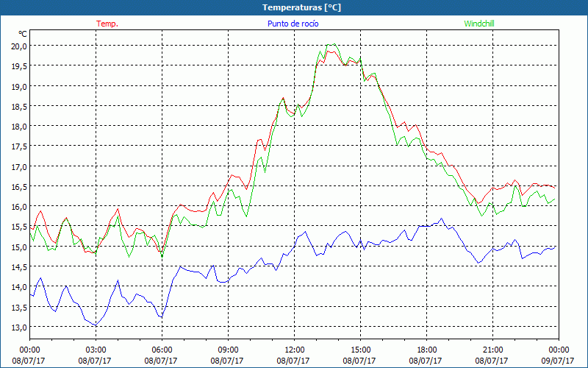Image resolution: width=588 pixels, height=368 pixels.
Task: Select the red Temp. legend label
Action: pyautogui.click(x=107, y=24)
